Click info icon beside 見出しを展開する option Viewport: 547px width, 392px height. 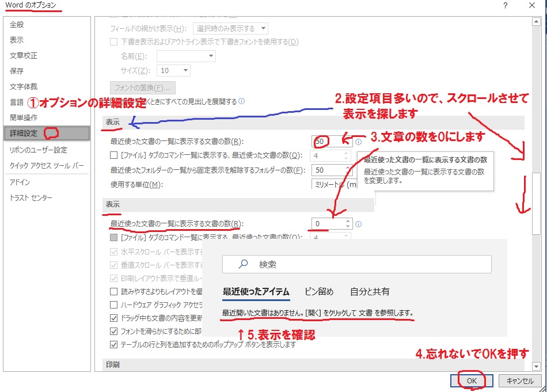tap(241, 101)
